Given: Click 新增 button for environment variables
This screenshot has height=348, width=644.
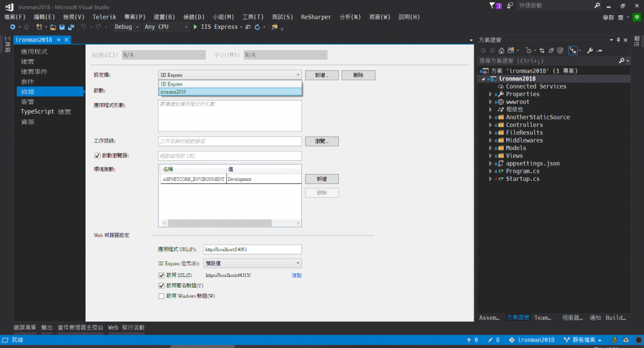Looking at the screenshot, I should (x=322, y=179).
